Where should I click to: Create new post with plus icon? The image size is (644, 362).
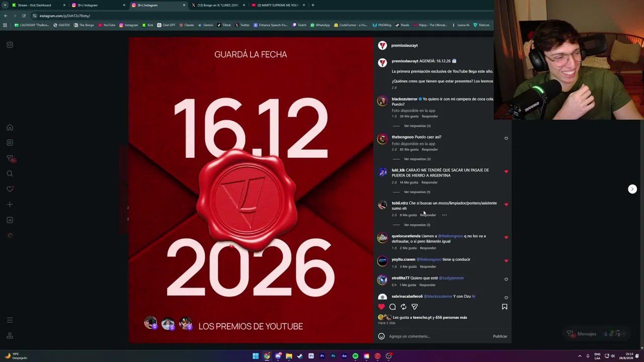click(10, 205)
